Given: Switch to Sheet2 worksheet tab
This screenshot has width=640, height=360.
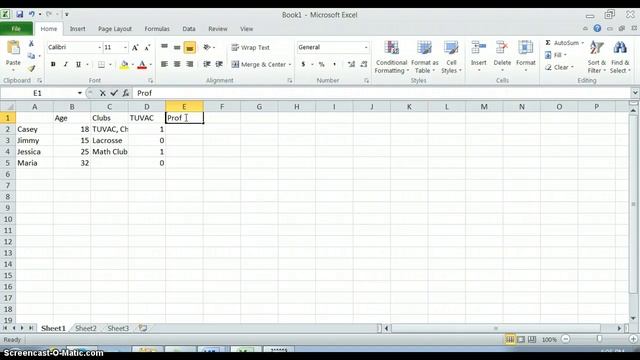Looking at the screenshot, I should pos(86,329).
